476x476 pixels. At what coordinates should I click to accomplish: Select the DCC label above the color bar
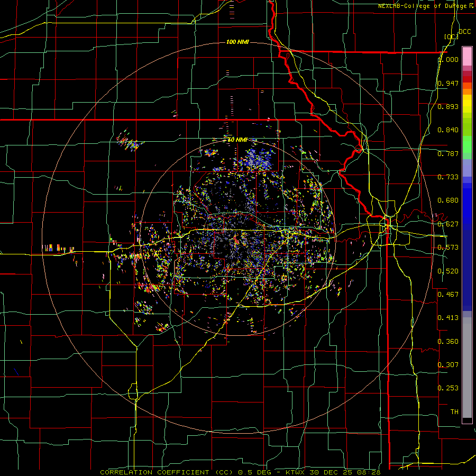click(x=464, y=32)
